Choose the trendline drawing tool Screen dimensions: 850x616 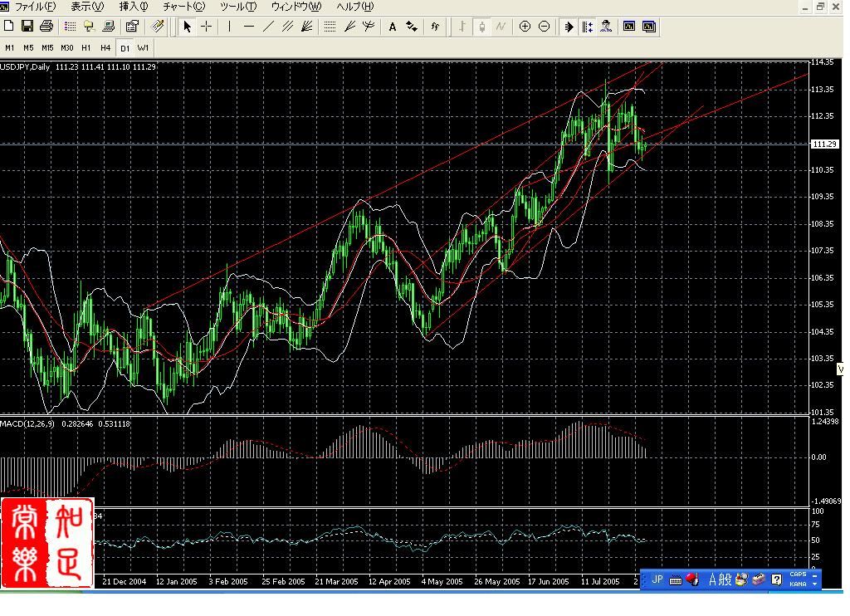(268, 27)
